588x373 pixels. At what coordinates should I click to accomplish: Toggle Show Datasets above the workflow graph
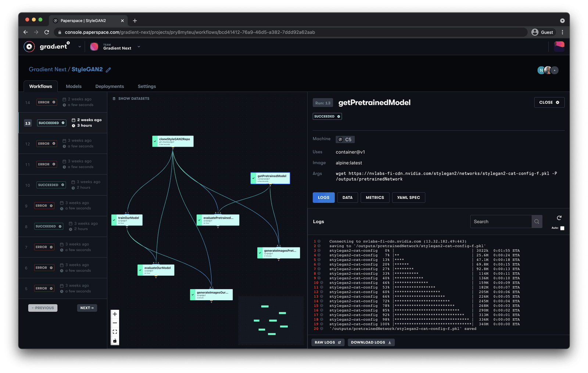131,98
